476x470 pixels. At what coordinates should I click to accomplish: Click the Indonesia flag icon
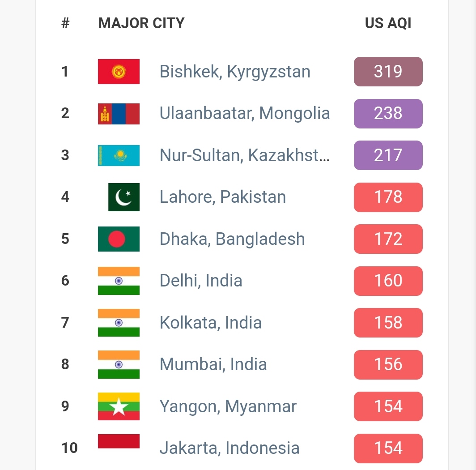[x=119, y=441]
